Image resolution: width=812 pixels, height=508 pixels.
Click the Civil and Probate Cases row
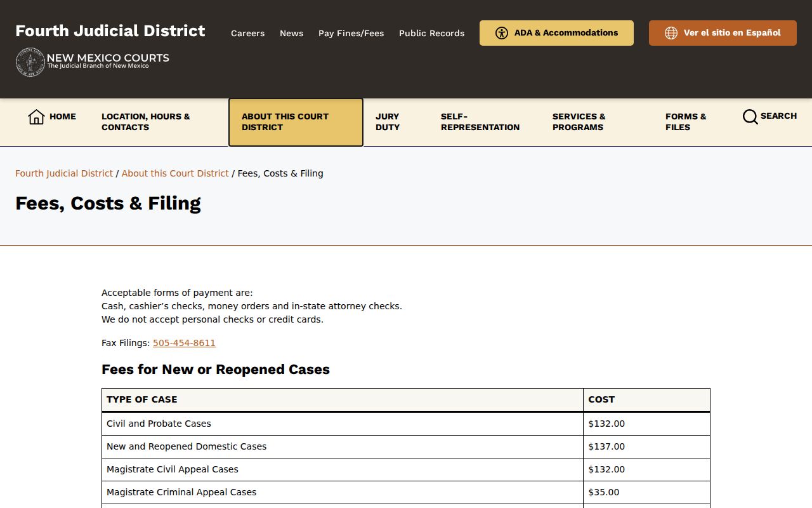click(x=406, y=424)
